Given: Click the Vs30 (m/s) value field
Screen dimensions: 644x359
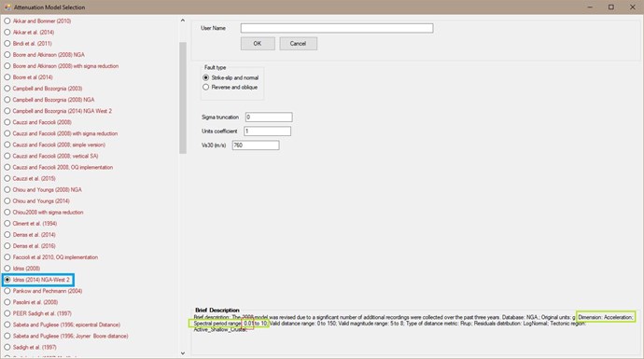Looking at the screenshot, I should pyautogui.click(x=256, y=145).
